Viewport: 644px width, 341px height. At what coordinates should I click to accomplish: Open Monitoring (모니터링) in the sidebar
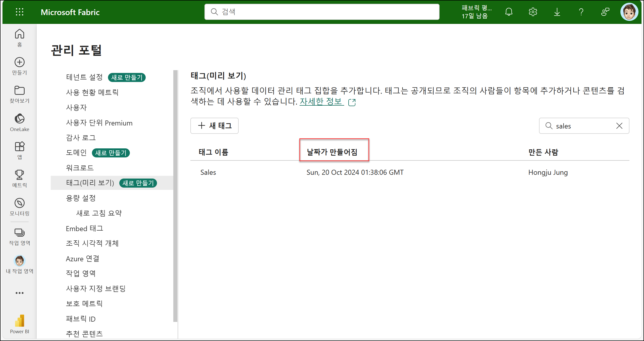(19, 207)
